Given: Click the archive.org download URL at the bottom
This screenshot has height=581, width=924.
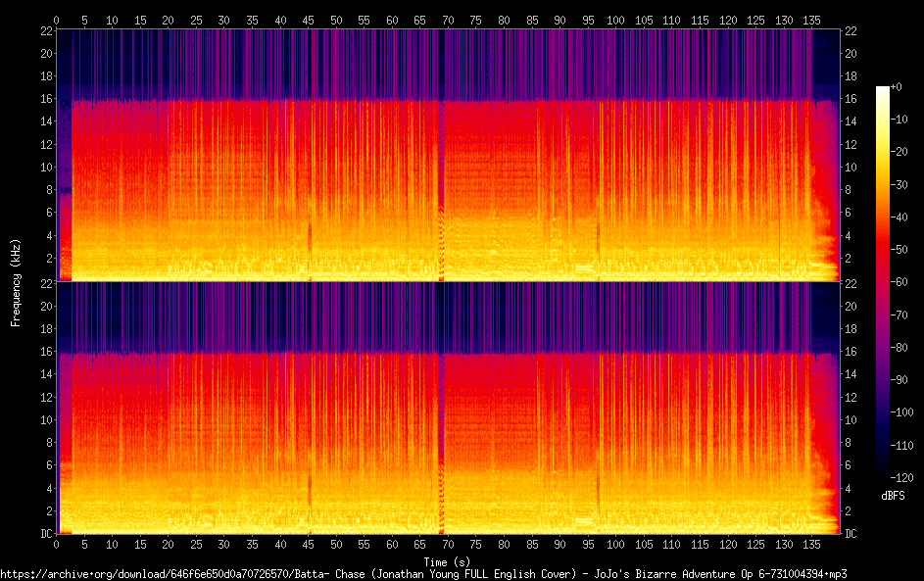Looking at the screenshot, I should coord(423,574).
